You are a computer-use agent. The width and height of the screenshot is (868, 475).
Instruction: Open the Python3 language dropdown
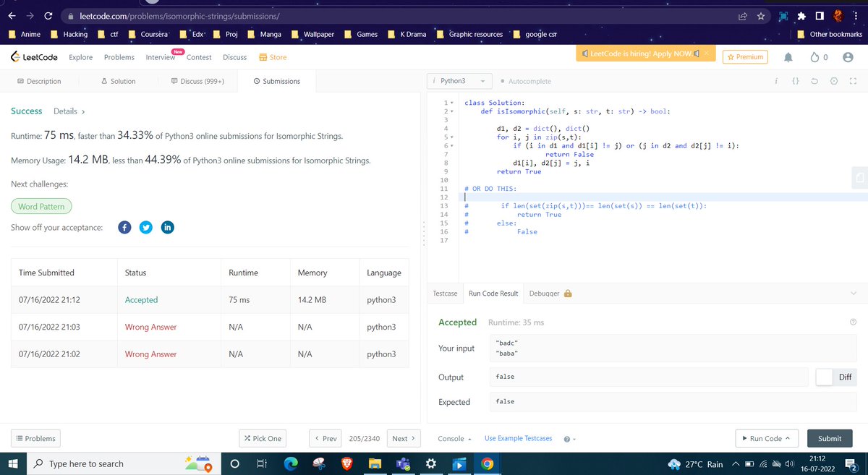[x=461, y=81]
